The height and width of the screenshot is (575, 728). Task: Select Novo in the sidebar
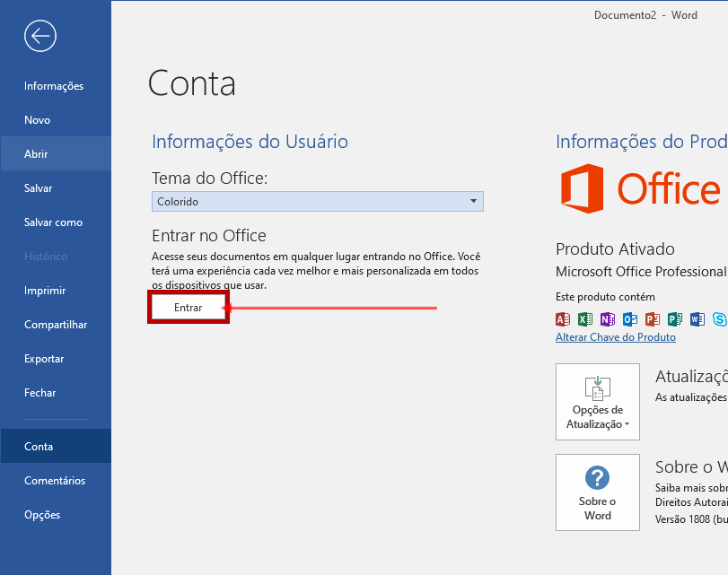pos(56,119)
